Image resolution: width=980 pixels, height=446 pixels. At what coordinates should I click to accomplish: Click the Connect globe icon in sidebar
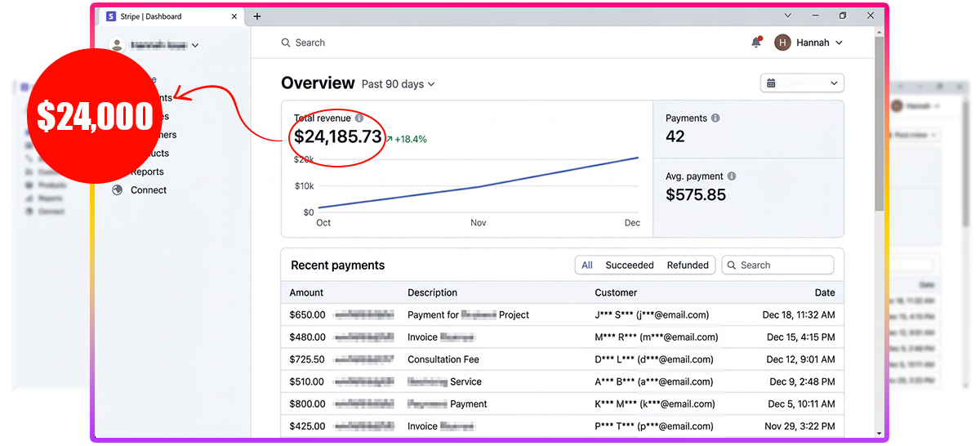(x=118, y=190)
